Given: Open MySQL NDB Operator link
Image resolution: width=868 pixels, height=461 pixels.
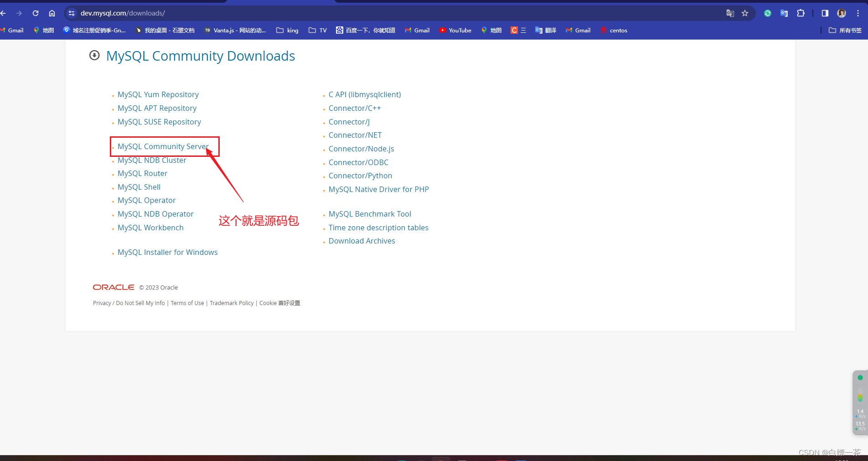Looking at the screenshot, I should (155, 214).
